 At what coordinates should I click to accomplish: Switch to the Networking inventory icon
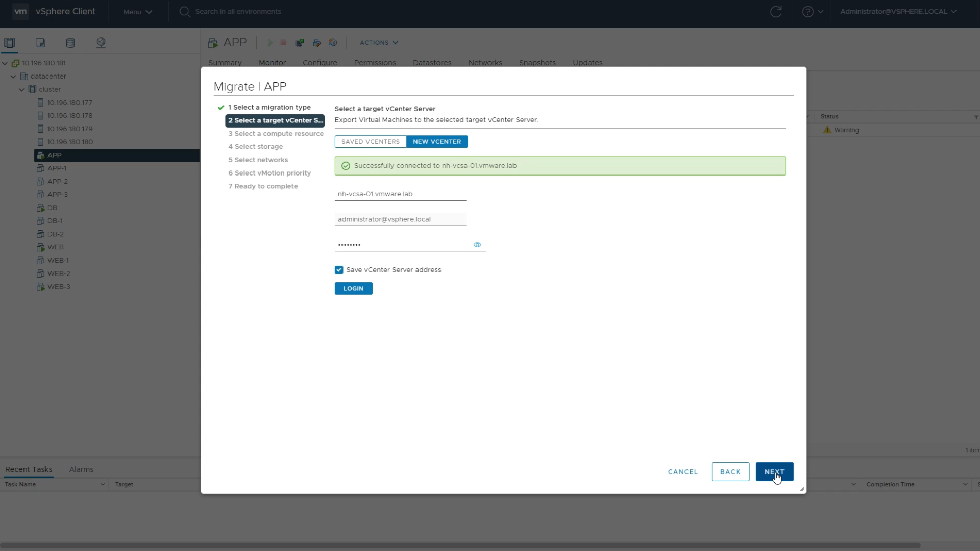(x=101, y=43)
